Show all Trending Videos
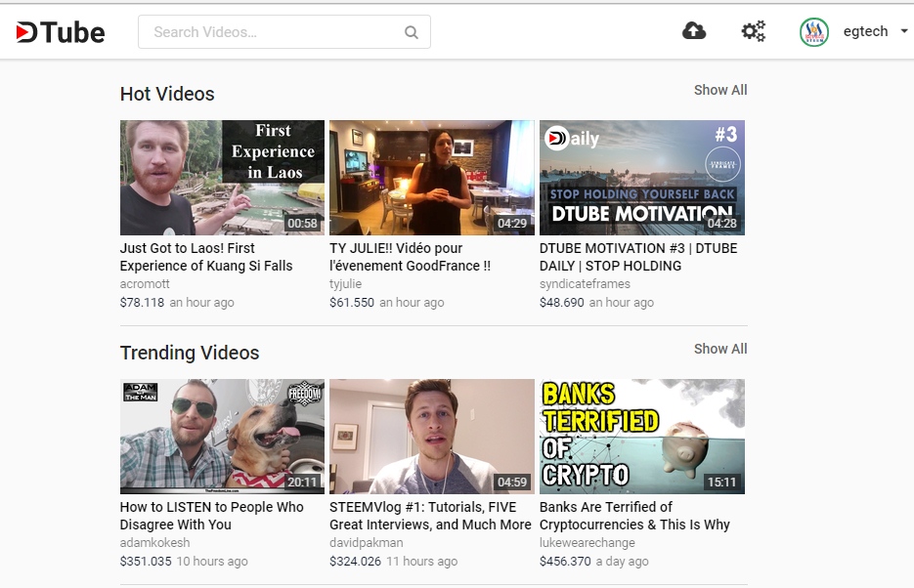This screenshot has width=914, height=588. coord(720,349)
